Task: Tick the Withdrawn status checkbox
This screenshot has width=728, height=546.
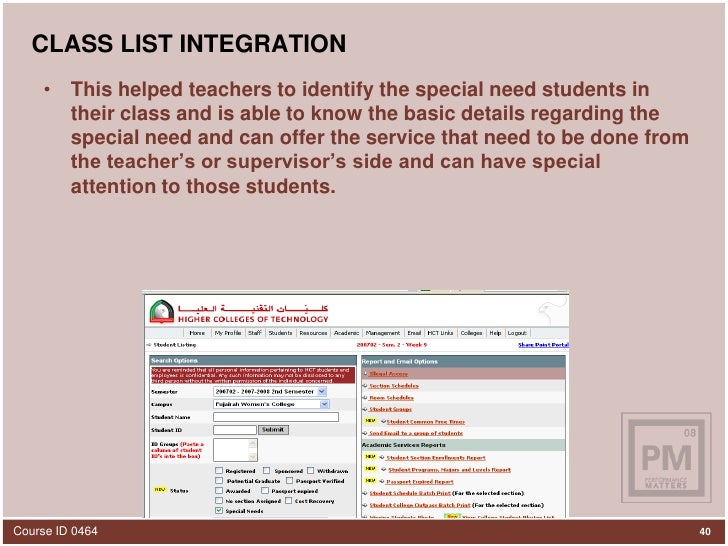Action: click(x=310, y=470)
